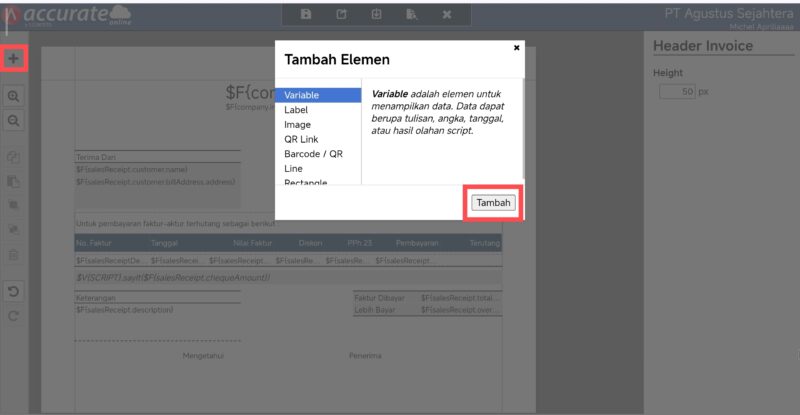Click the redo arrow icon
Viewport: 800px width, 415px height.
[x=13, y=316]
